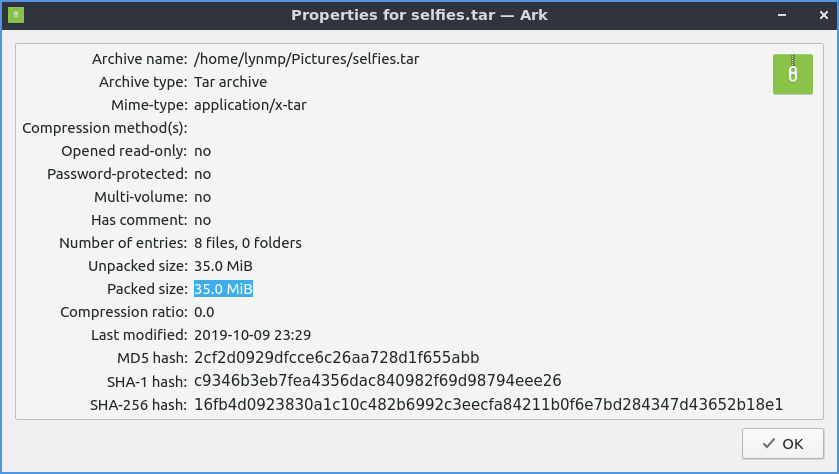Click the "8 files, 0 folders" entry count
The image size is (839, 474).
(247, 243)
